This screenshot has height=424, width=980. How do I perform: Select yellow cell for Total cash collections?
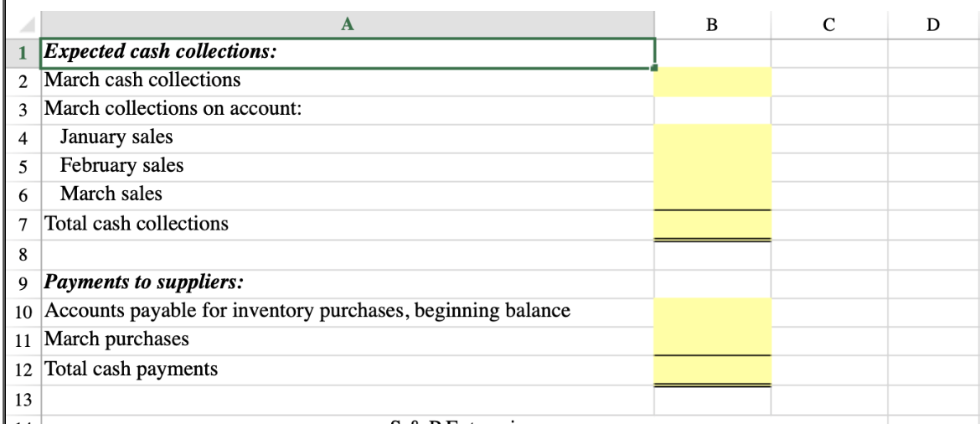pyautogui.click(x=713, y=225)
